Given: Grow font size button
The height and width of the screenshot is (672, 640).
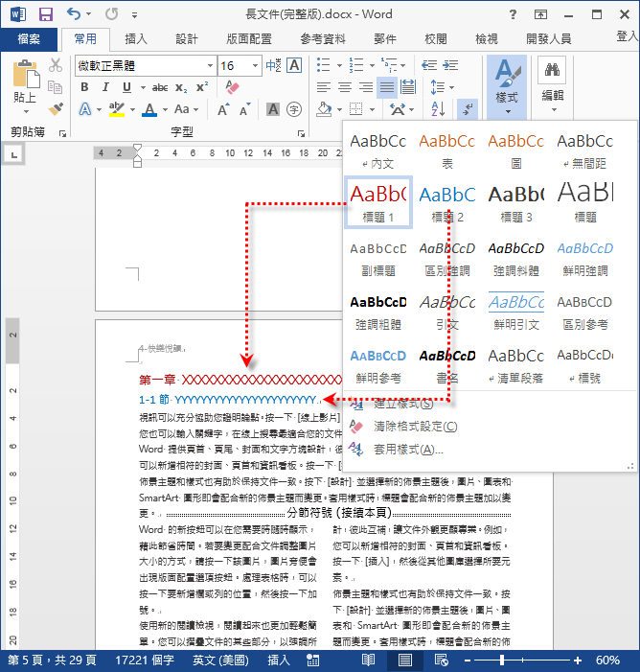Looking at the screenshot, I should [x=223, y=109].
